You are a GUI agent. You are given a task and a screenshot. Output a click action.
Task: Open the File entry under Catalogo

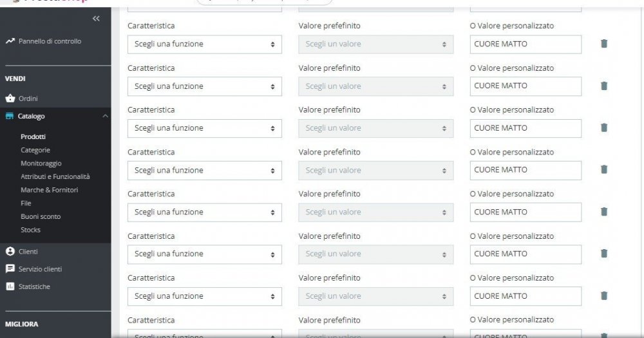[x=26, y=203]
